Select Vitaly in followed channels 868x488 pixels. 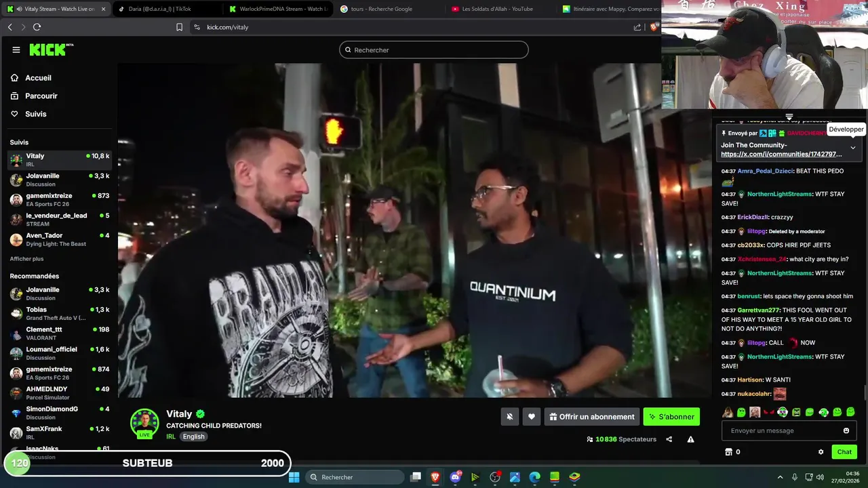(60, 160)
